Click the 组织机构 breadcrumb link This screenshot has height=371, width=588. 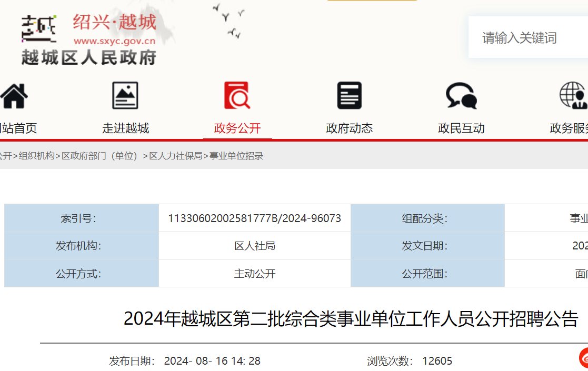(37, 156)
